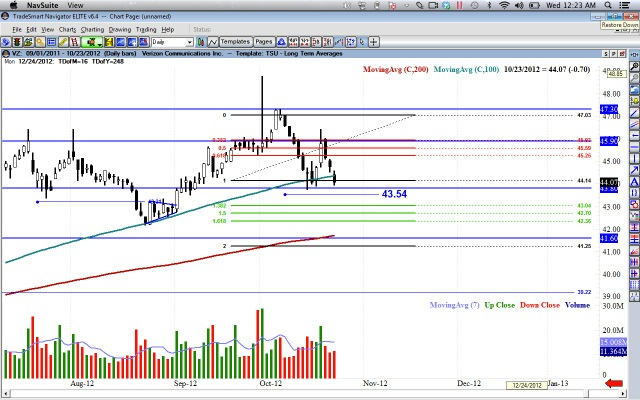Open the Trading menu

coord(148,30)
